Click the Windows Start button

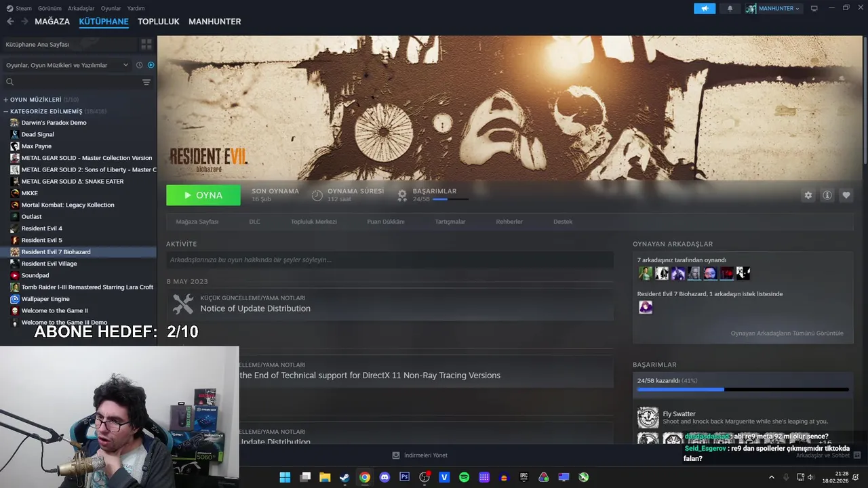[x=285, y=477]
